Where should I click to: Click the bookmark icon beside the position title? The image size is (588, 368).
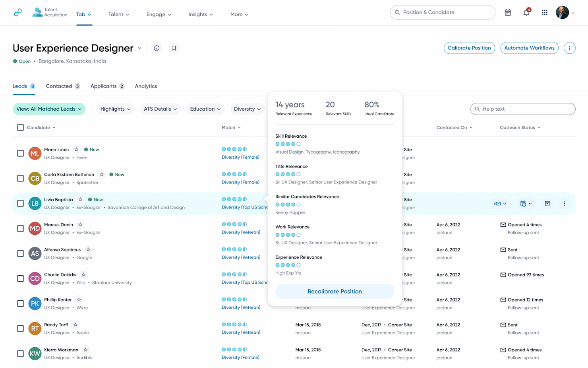coord(174,48)
